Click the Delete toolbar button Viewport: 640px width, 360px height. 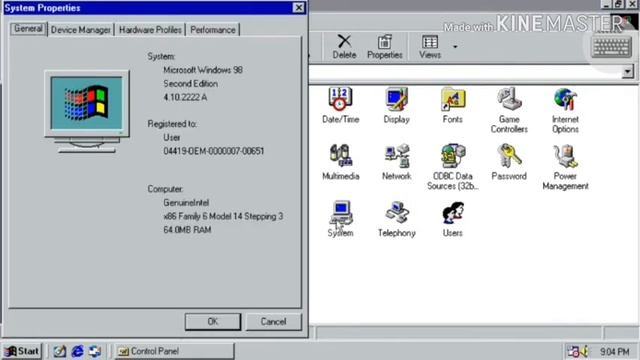(x=344, y=47)
